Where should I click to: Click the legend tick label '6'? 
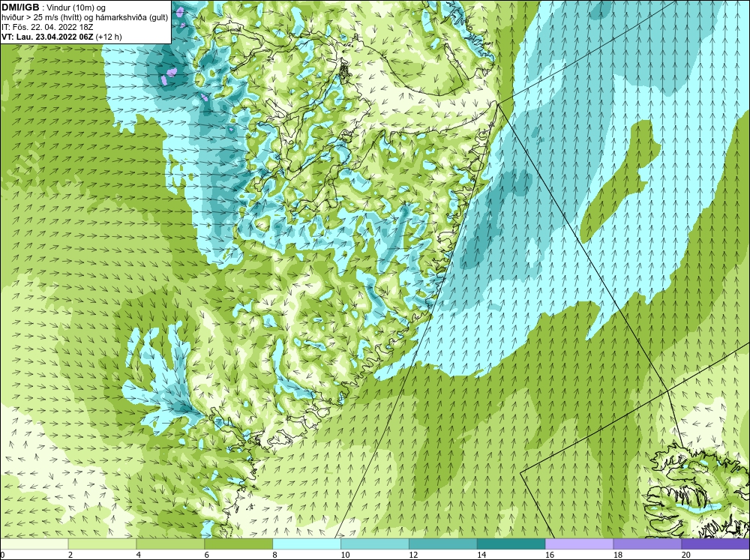coord(207,555)
